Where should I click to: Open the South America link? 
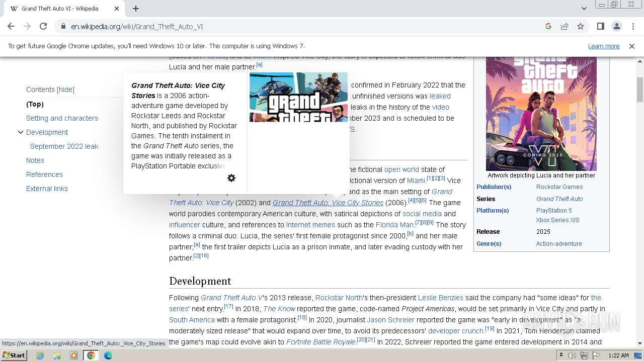[192, 320]
